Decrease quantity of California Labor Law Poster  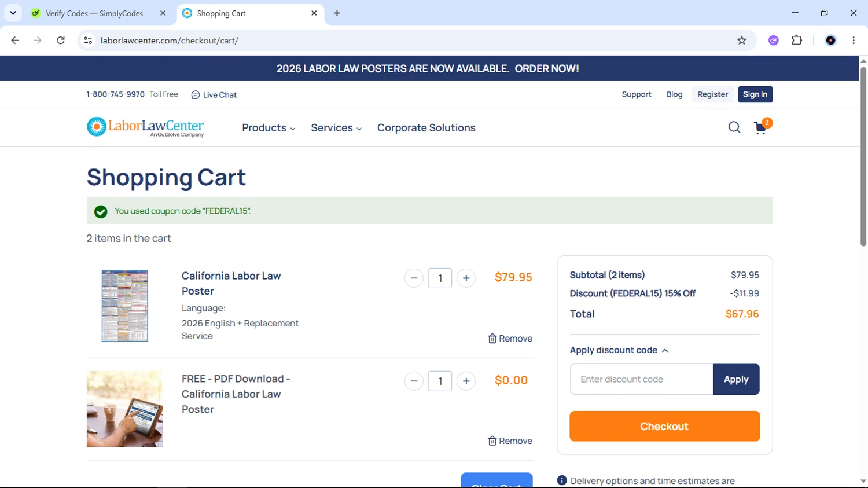click(x=414, y=278)
